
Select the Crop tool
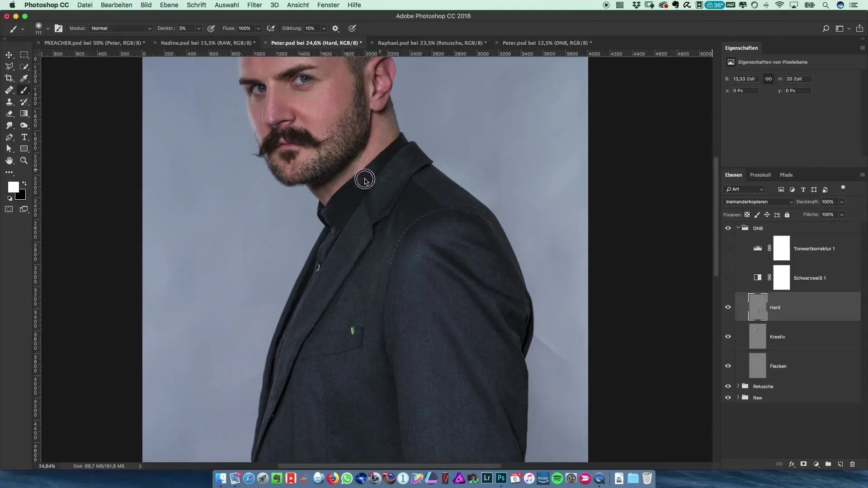tap(9, 78)
